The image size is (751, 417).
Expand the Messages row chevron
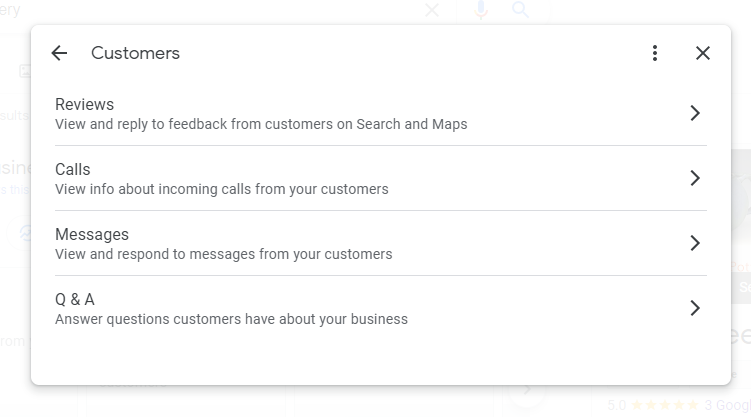pyautogui.click(x=695, y=243)
